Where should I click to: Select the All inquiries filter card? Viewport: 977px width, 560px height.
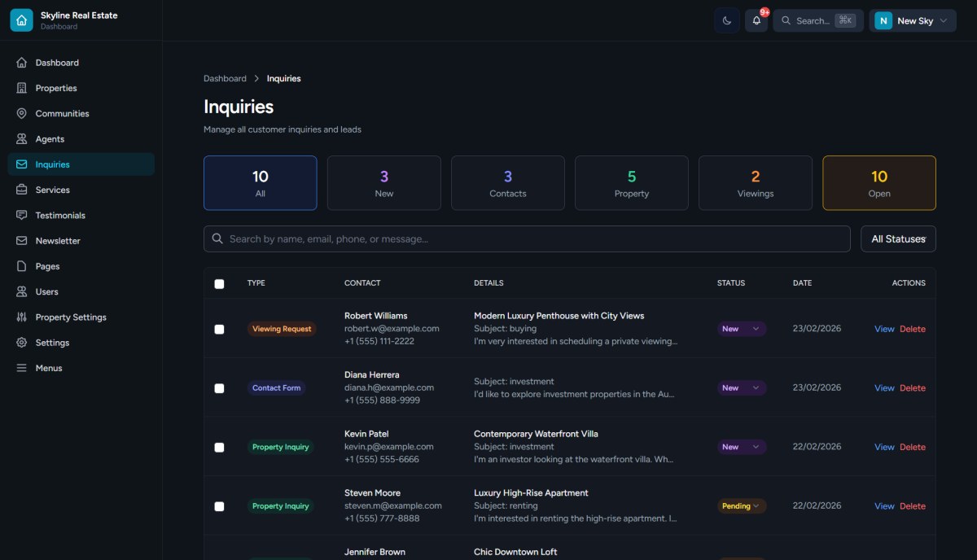(x=260, y=183)
